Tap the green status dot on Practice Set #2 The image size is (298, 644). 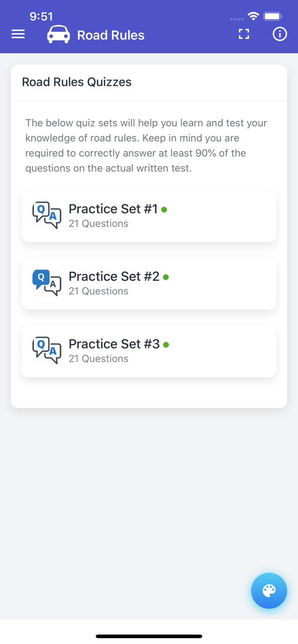coord(166,277)
